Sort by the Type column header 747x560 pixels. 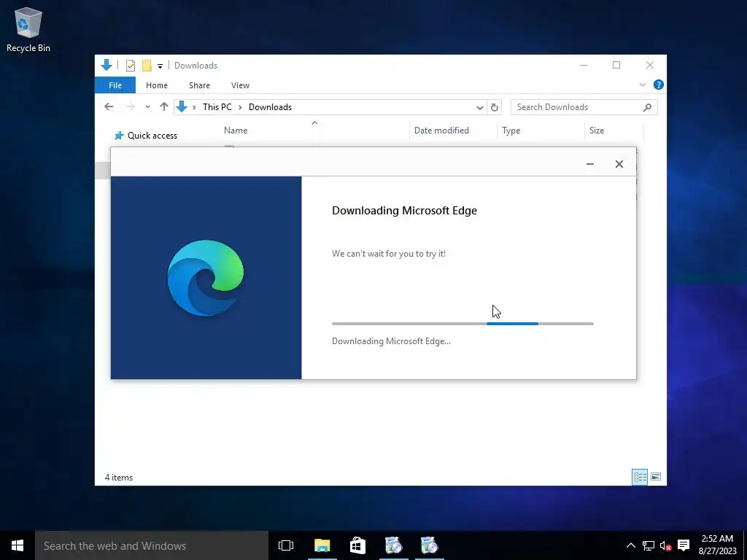tap(511, 131)
